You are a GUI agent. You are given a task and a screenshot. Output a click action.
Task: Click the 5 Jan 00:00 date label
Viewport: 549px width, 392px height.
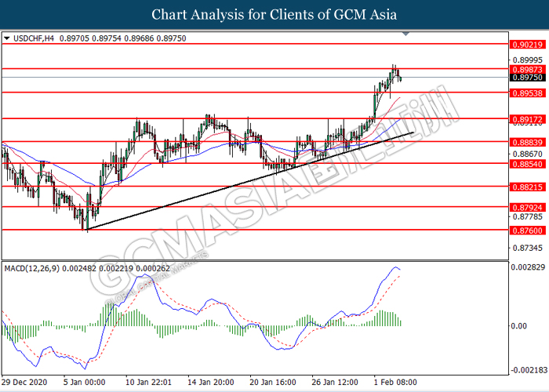coord(84,383)
